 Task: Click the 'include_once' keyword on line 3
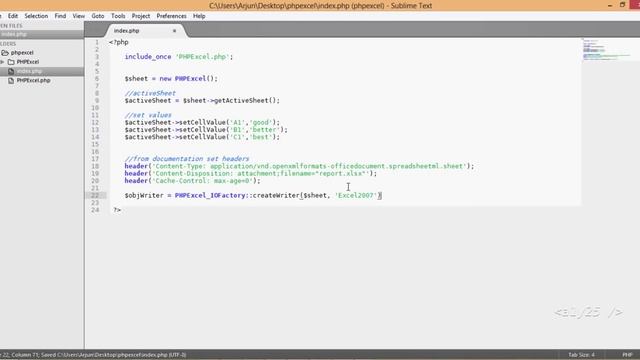tap(148, 57)
